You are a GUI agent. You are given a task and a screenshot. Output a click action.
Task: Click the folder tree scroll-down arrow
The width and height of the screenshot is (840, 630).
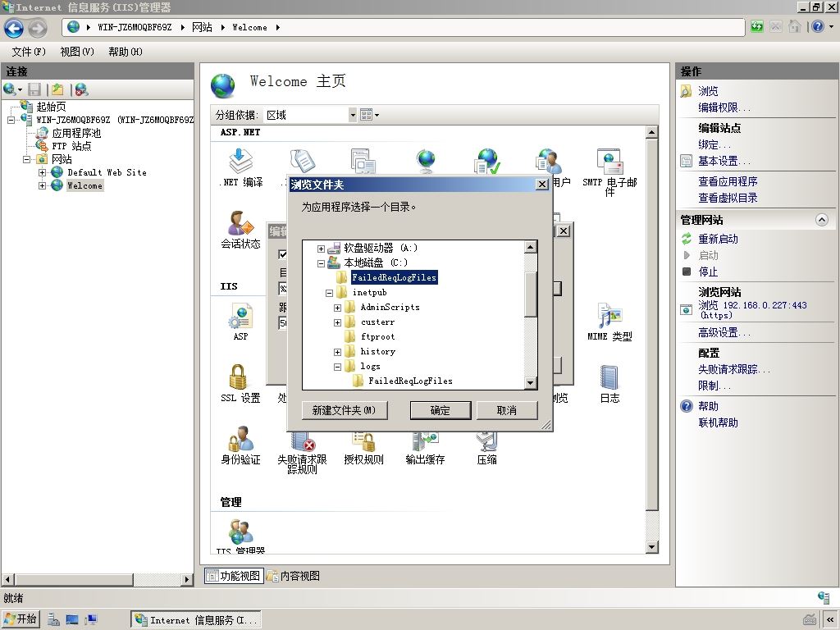pyautogui.click(x=531, y=382)
